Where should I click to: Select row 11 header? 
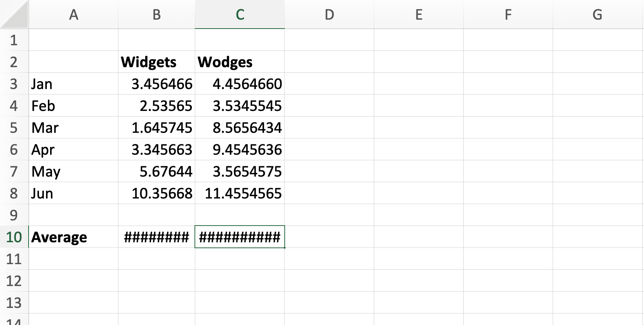[x=14, y=259]
